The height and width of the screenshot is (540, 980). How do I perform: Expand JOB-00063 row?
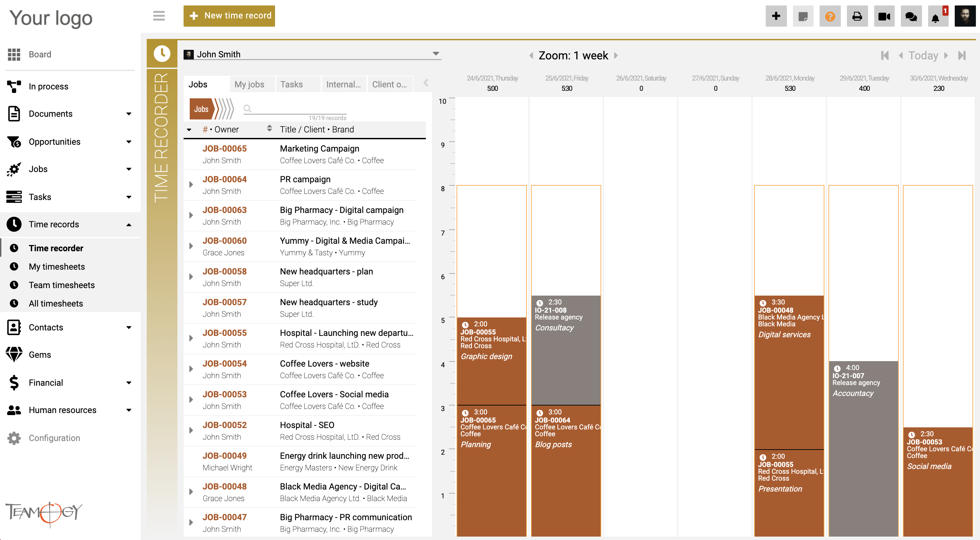coord(191,215)
